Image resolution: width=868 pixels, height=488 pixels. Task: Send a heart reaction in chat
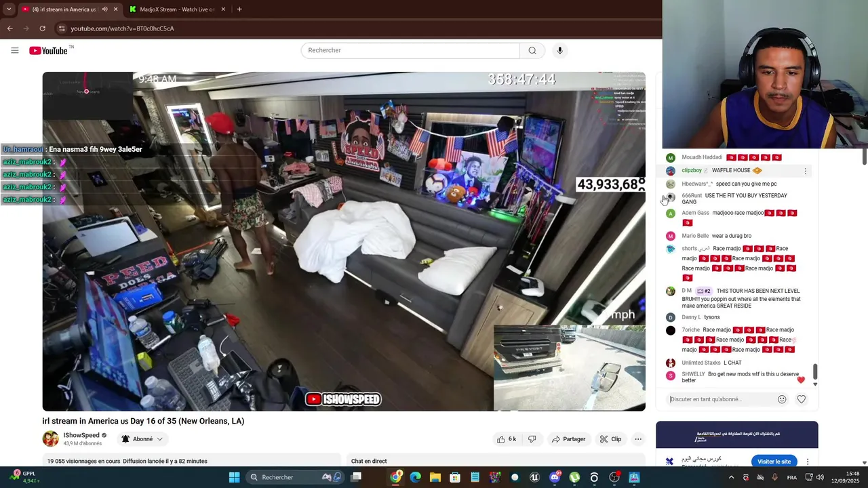pyautogui.click(x=802, y=399)
